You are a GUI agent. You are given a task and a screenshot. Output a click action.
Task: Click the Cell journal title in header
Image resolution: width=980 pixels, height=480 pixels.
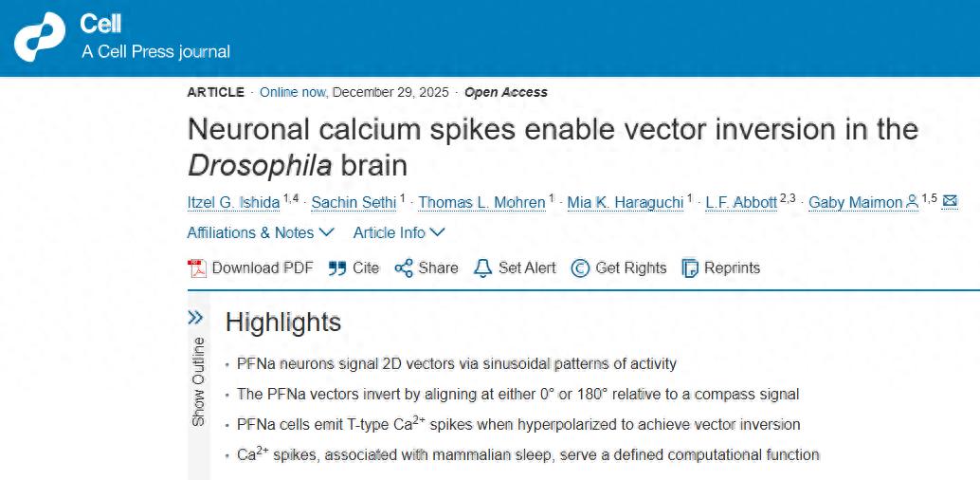pos(100,25)
